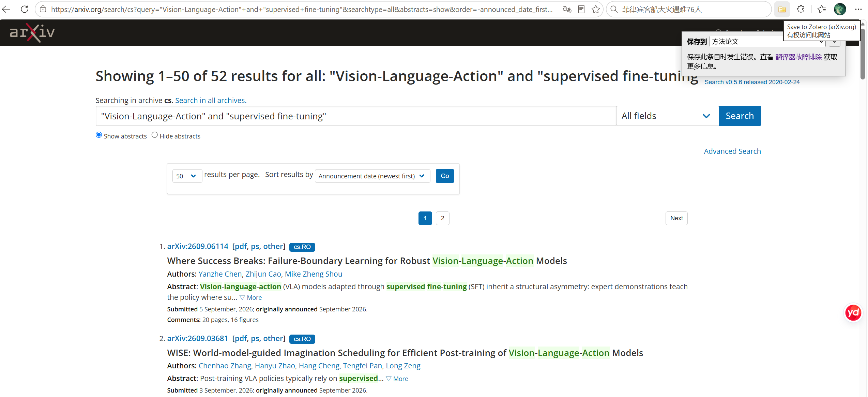
Task: Select the Show abstracts radio button
Action: coord(99,135)
